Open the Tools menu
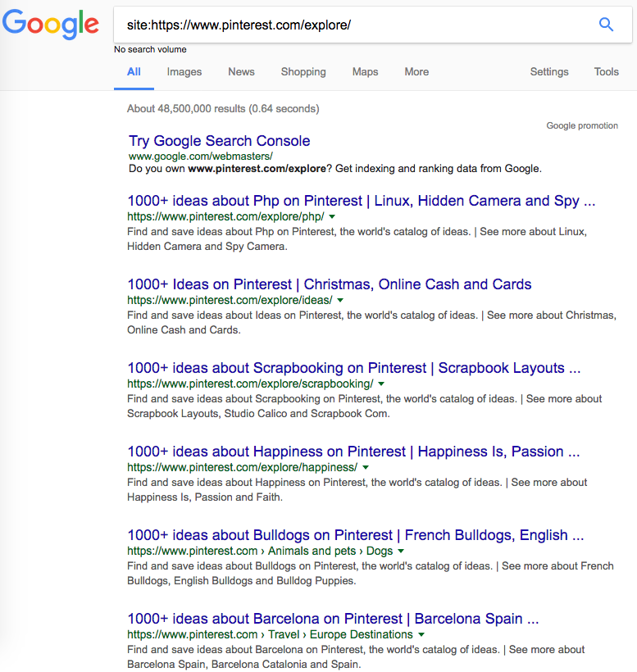Viewport: 637px width, 672px height. coord(606,72)
